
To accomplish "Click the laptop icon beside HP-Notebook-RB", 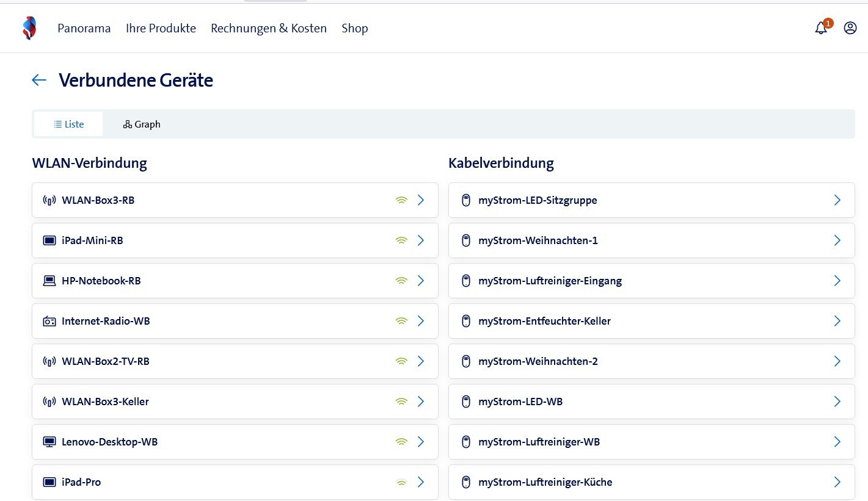I will pos(49,281).
